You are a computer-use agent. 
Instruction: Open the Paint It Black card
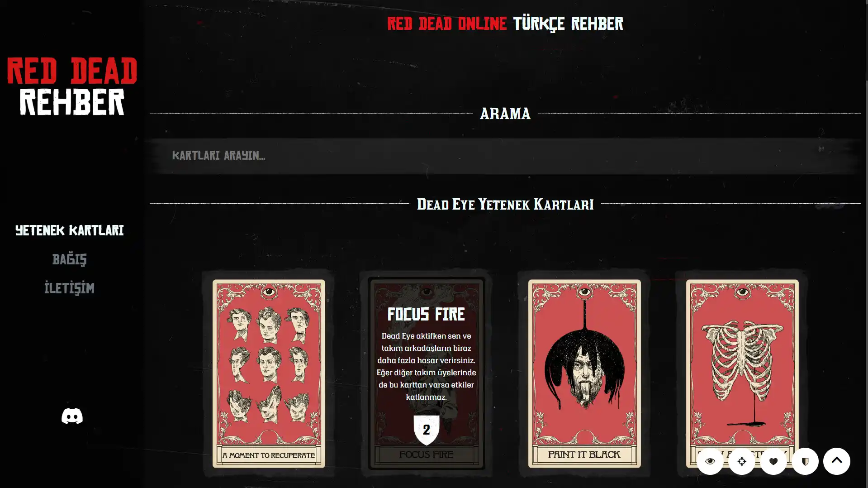click(584, 373)
